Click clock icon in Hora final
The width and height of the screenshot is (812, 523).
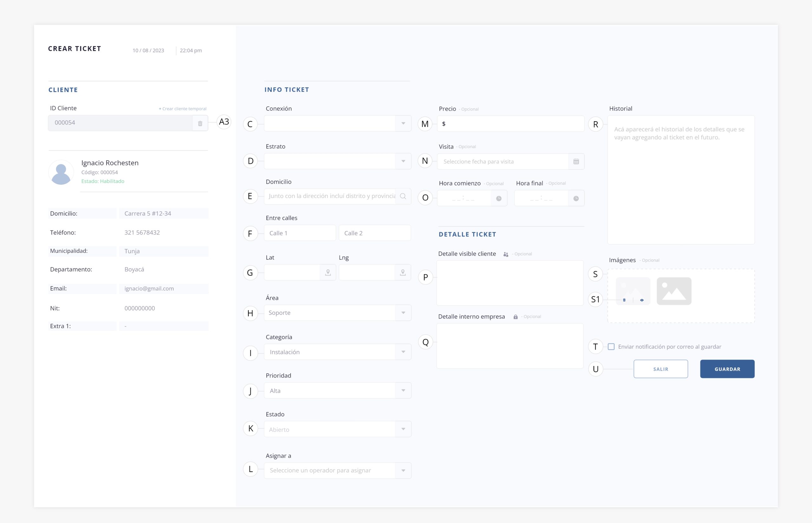point(576,199)
